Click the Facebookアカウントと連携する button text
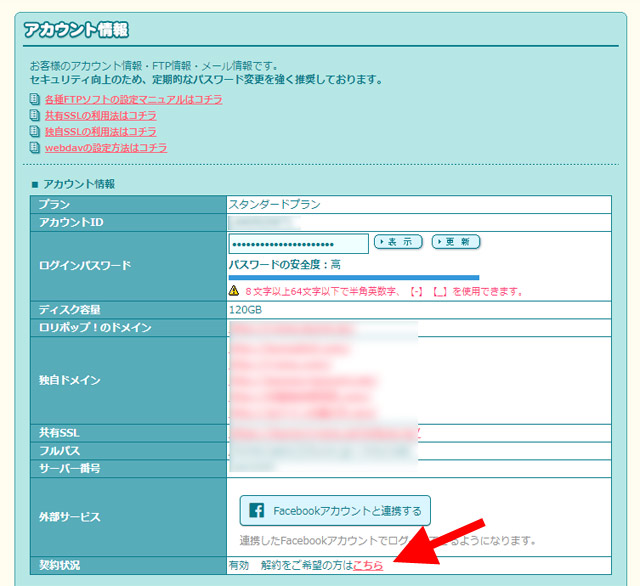This screenshot has width=640, height=586. [x=347, y=511]
